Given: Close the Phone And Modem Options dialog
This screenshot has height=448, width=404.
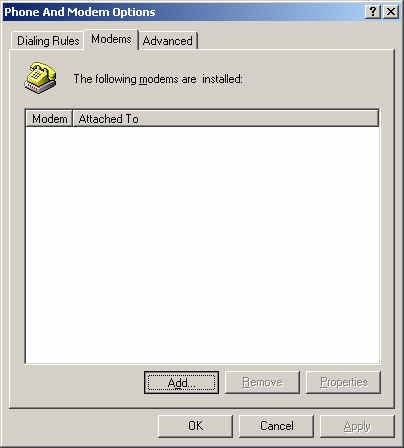Looking at the screenshot, I should (x=391, y=12).
